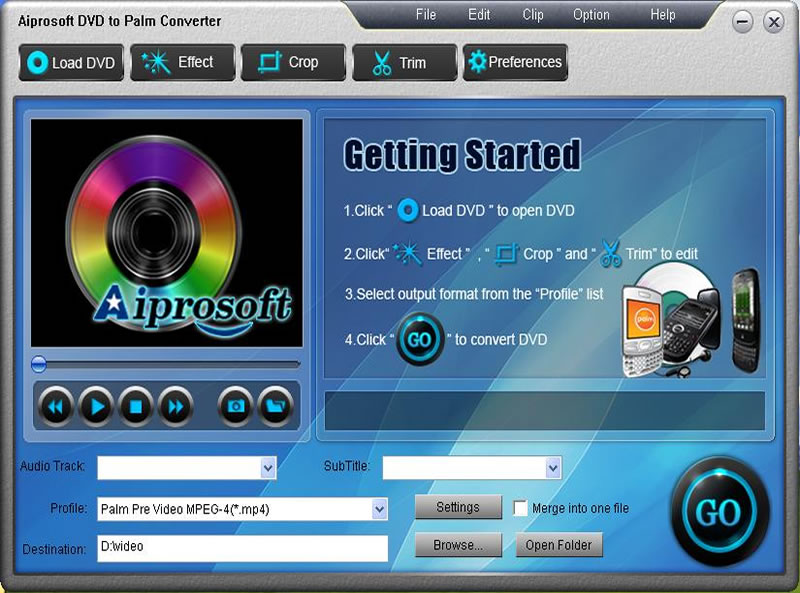Click the fast forward button
The height and width of the screenshot is (593, 800).
[x=174, y=406]
